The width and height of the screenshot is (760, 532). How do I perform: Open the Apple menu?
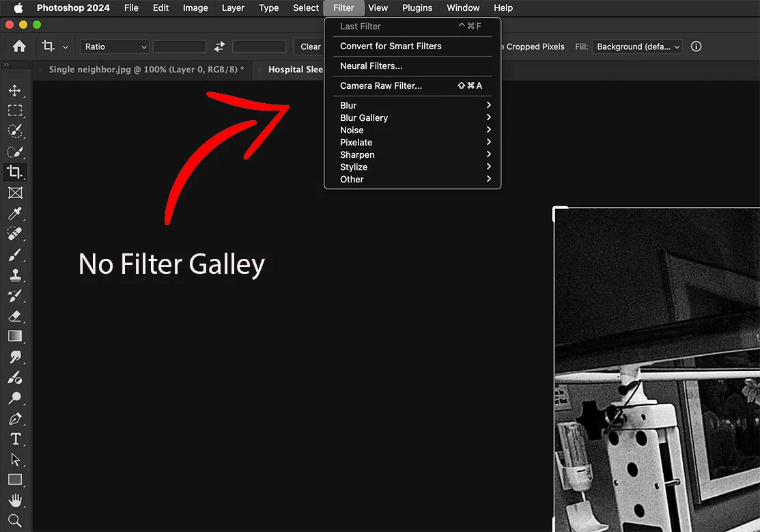[18, 8]
